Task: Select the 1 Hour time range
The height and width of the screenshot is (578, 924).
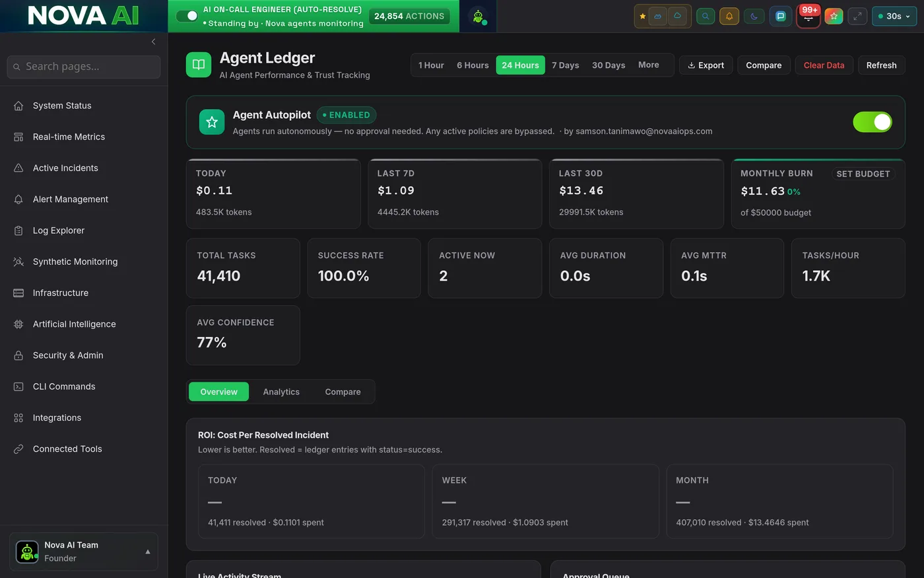Action: (x=431, y=65)
